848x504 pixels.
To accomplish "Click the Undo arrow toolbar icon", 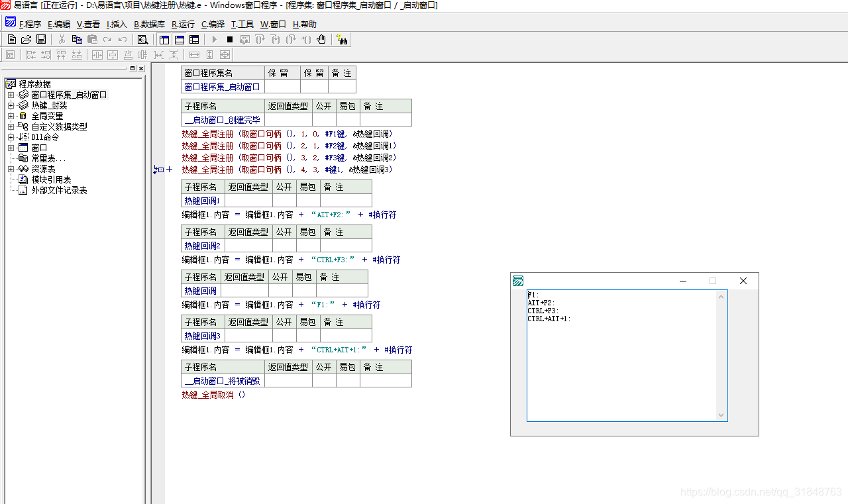I will click(x=123, y=40).
